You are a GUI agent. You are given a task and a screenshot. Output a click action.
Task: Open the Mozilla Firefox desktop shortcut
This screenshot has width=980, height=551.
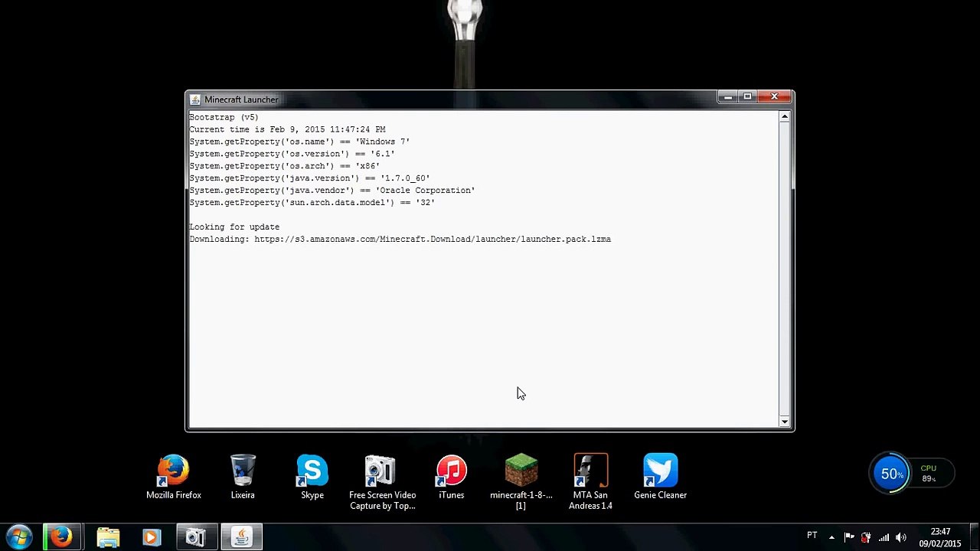174,477
